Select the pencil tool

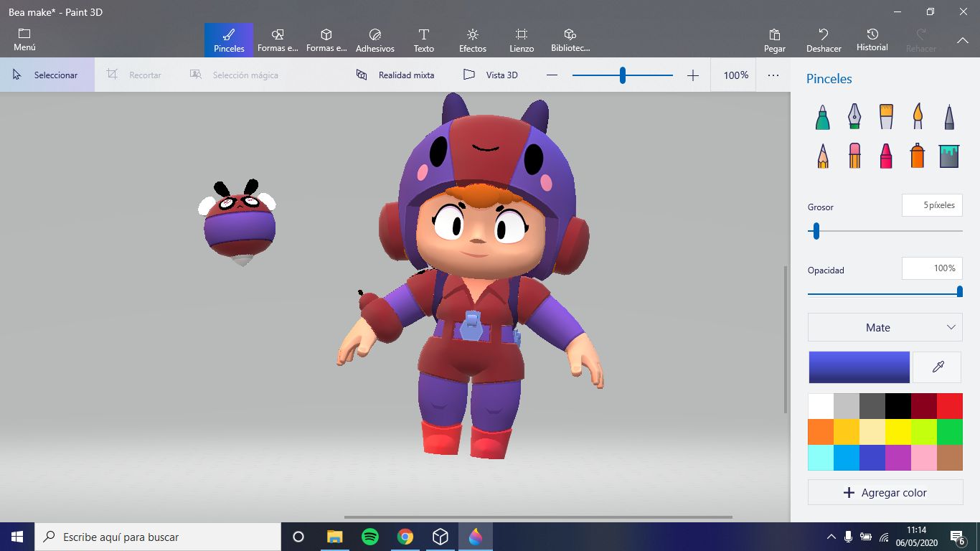pos(821,154)
